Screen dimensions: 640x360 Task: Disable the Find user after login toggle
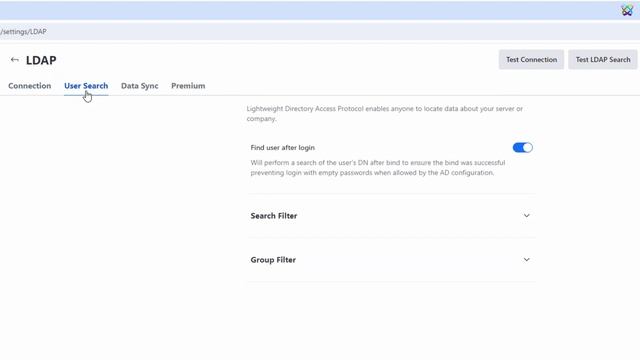pos(522,147)
